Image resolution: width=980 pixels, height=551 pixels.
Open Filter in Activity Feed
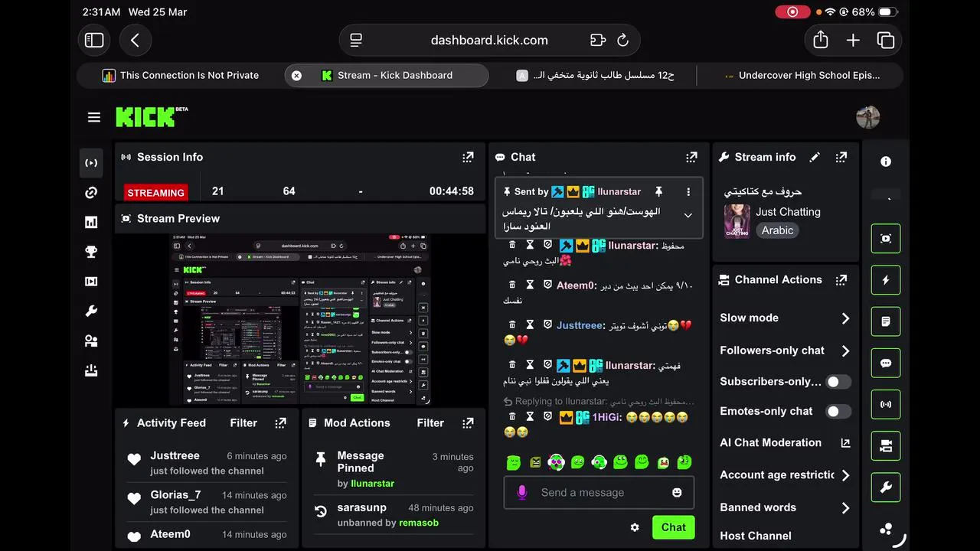[243, 422]
